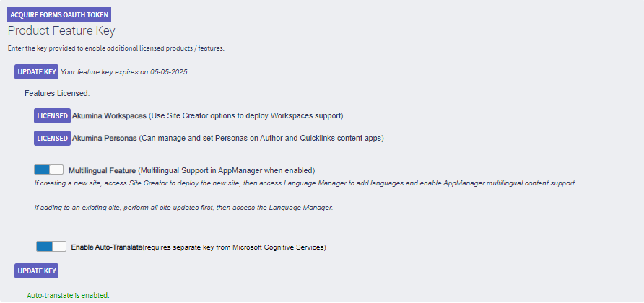The height and width of the screenshot is (303, 644).
Task: Toggle the Multilingual Feature switch
Action: coord(48,170)
